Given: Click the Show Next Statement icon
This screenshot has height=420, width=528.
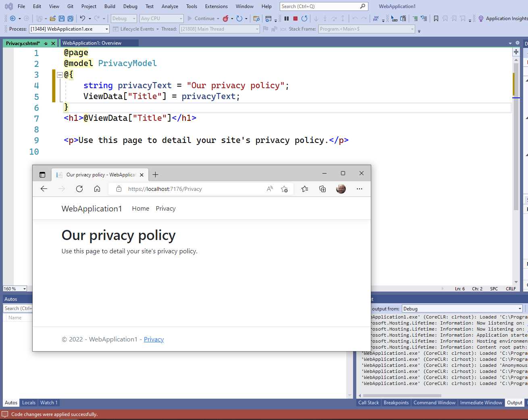Looking at the screenshot, I should pyautogui.click(x=316, y=19).
